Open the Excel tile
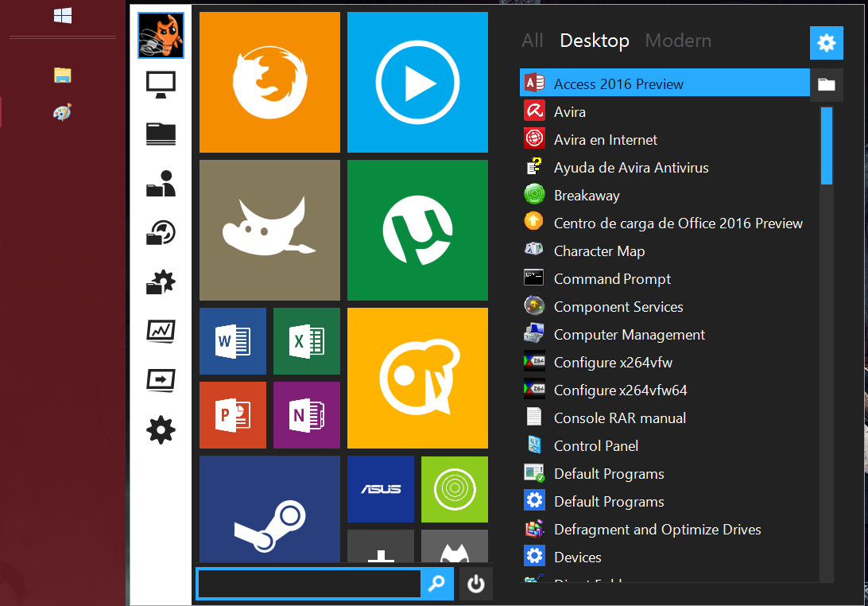 [x=307, y=341]
